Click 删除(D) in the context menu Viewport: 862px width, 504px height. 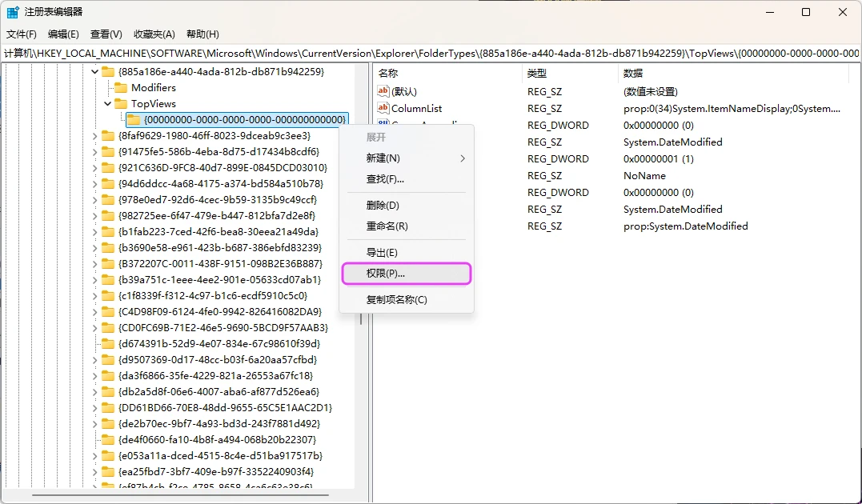pos(407,206)
